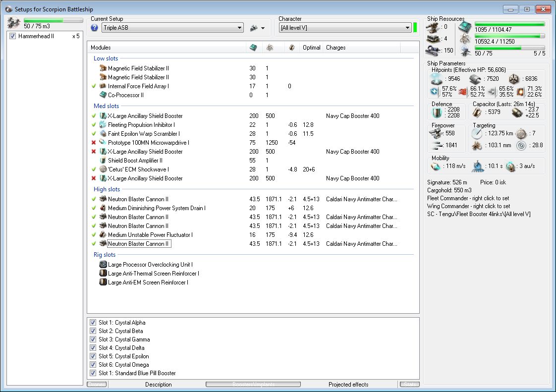
Task: Switch to the Description tab
Action: (159, 384)
